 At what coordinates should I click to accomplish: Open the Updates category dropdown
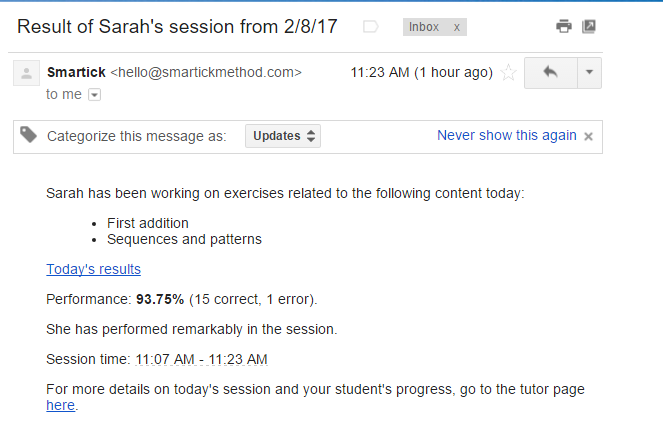[283, 136]
